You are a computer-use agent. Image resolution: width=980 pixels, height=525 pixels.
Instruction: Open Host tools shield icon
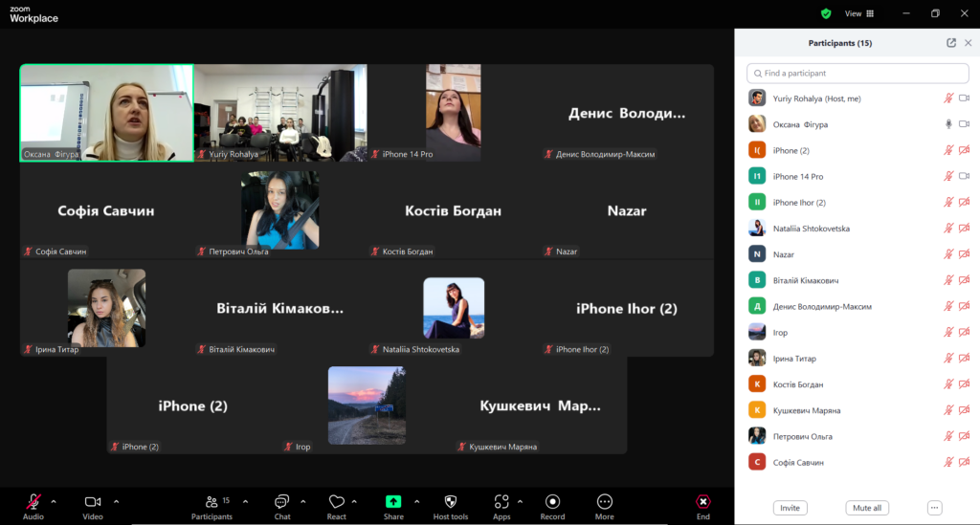(451, 502)
